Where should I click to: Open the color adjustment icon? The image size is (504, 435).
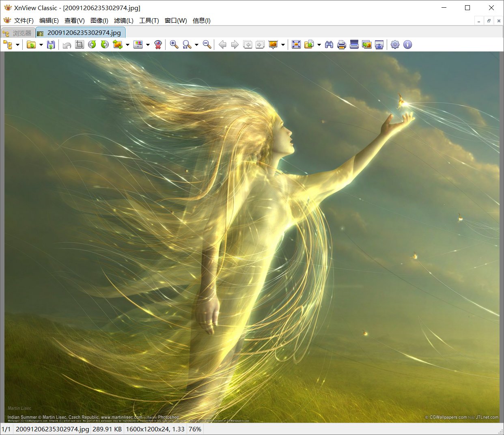click(138, 45)
